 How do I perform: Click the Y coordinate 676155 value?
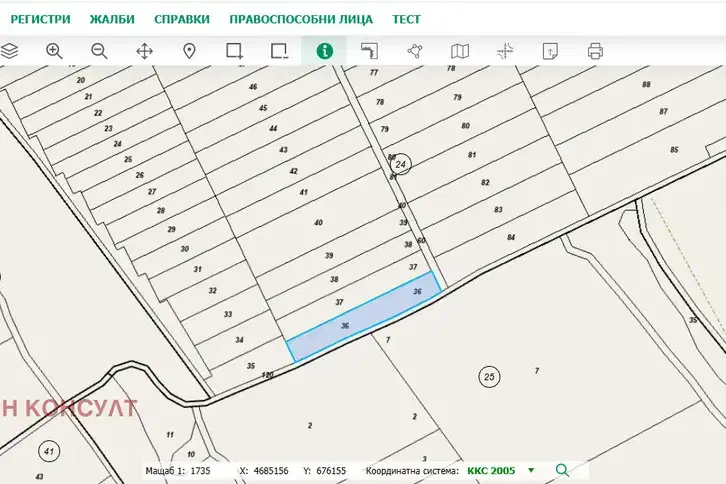pyautogui.click(x=331, y=471)
